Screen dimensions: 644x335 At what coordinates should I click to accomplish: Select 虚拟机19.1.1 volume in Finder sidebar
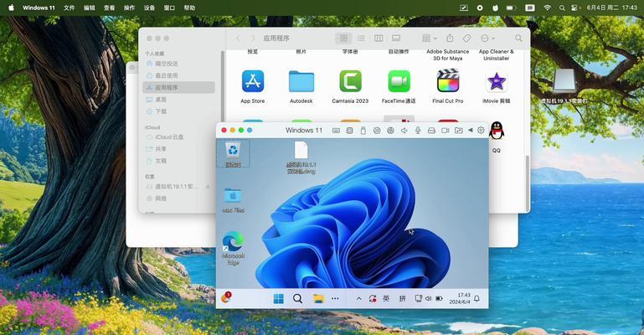click(178, 187)
